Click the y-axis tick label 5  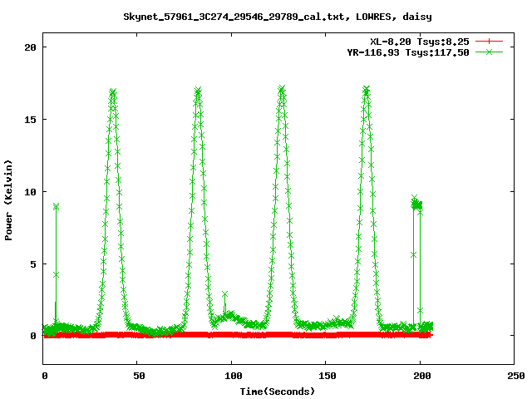tap(33, 264)
